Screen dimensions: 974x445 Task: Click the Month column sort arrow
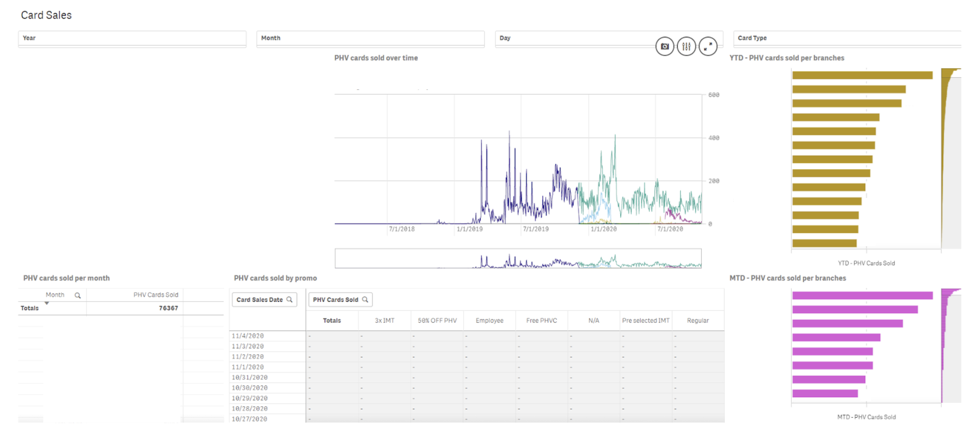46,303
